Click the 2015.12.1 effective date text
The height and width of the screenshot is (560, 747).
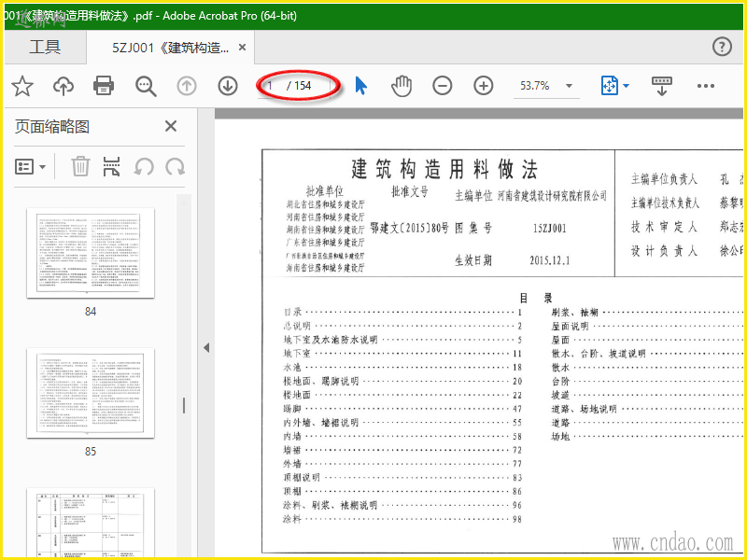pyautogui.click(x=549, y=260)
